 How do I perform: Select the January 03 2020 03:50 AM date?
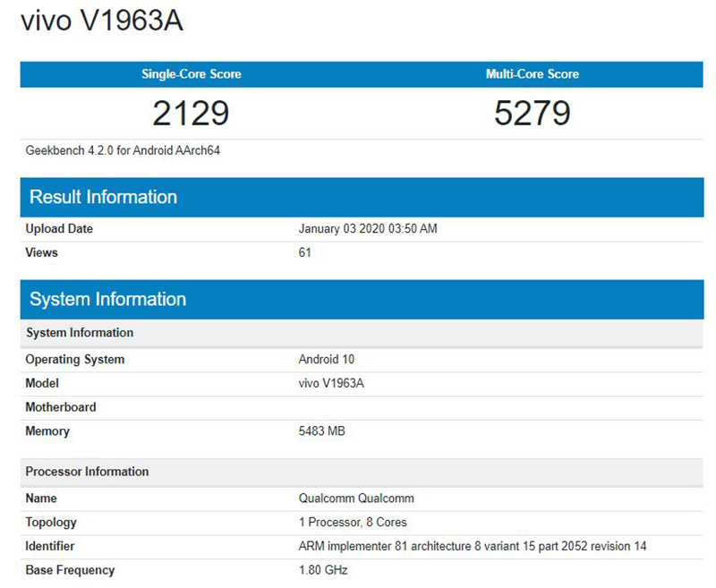tap(367, 229)
